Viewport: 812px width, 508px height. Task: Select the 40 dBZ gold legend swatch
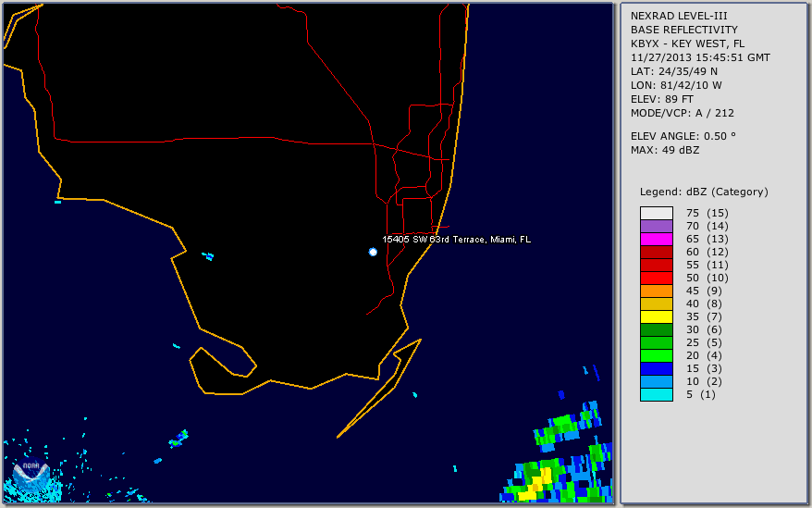[656, 304]
